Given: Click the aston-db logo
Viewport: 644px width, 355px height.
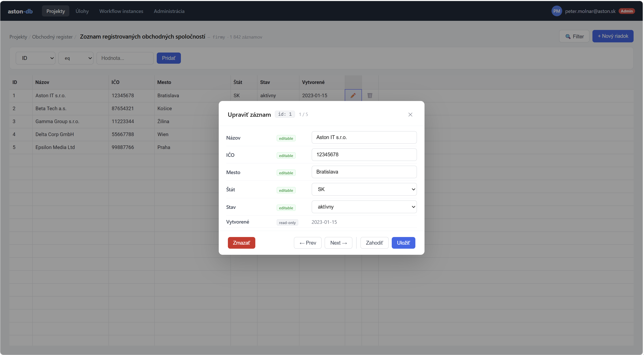Looking at the screenshot, I should point(20,11).
